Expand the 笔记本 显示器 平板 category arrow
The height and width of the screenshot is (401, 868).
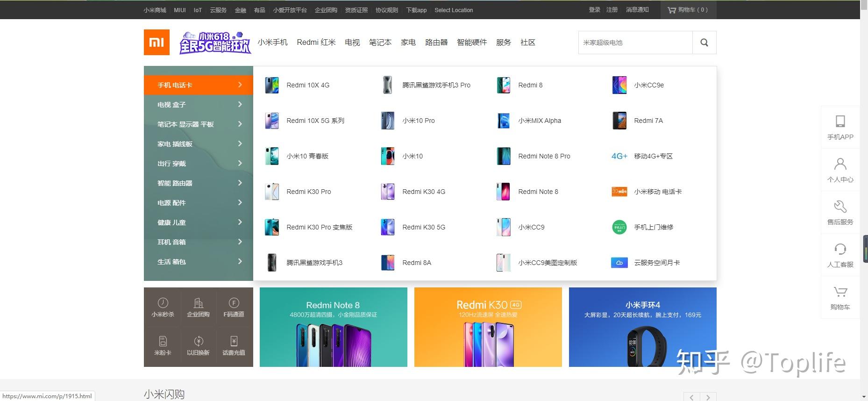coord(240,124)
